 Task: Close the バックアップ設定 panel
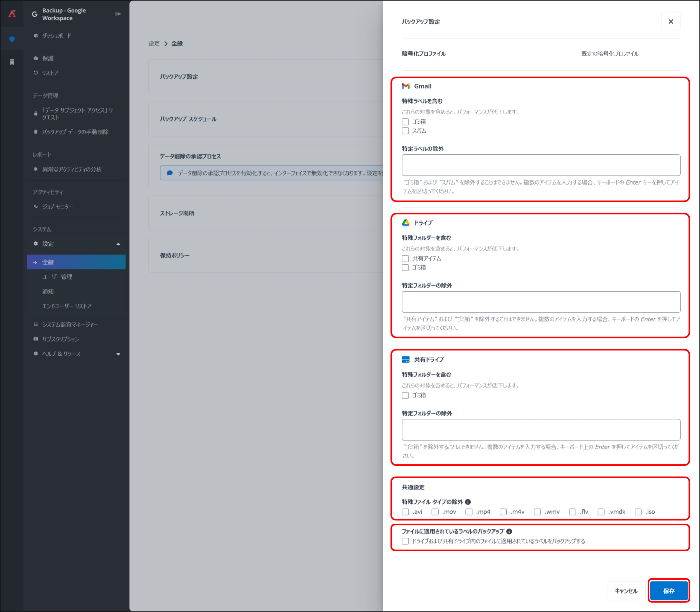[671, 22]
